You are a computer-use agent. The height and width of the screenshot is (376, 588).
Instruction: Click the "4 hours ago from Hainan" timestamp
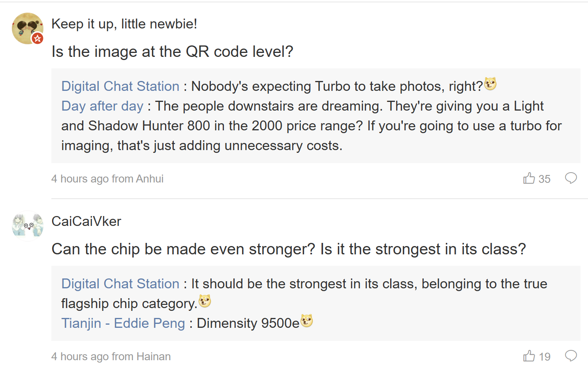pos(111,357)
